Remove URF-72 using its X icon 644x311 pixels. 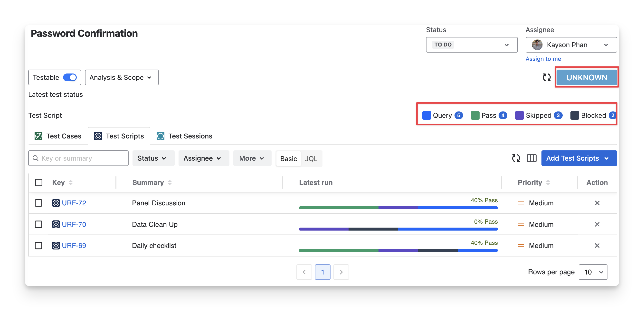597,203
